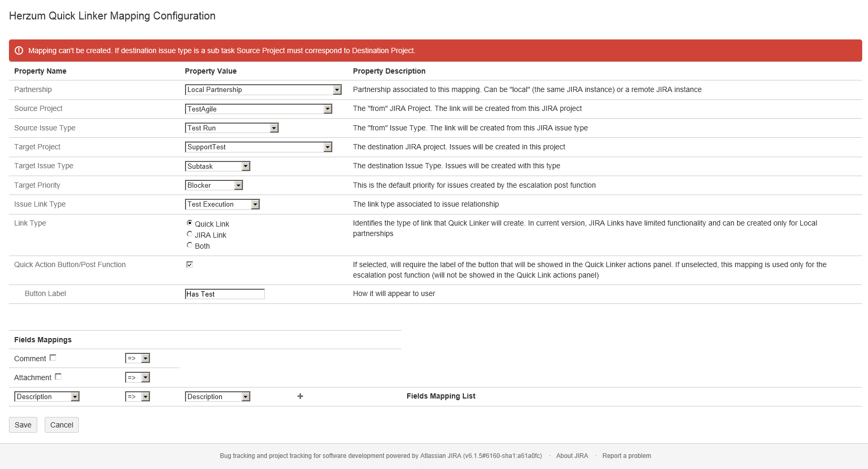Click the Save button
868x469 pixels.
pyautogui.click(x=23, y=425)
